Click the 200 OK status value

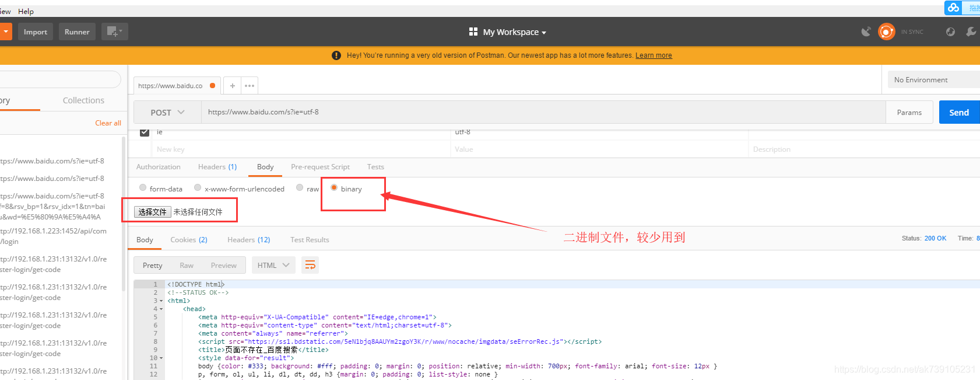935,238
